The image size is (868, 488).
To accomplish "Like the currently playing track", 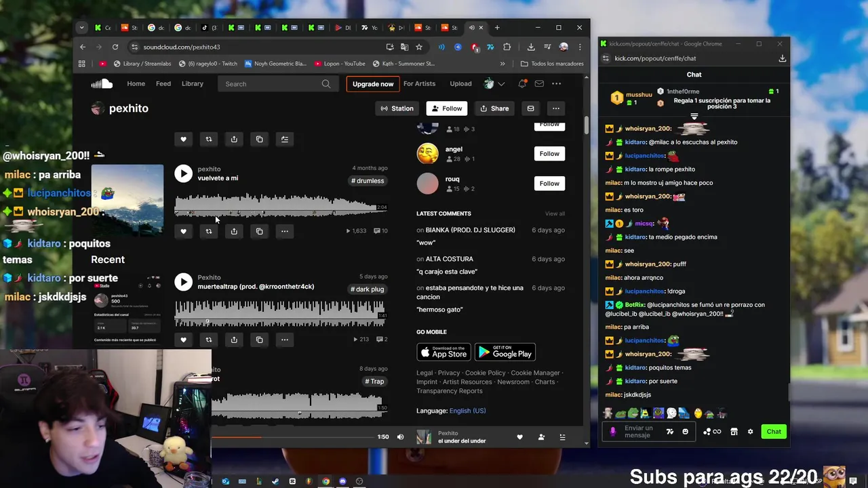I will pyautogui.click(x=520, y=437).
